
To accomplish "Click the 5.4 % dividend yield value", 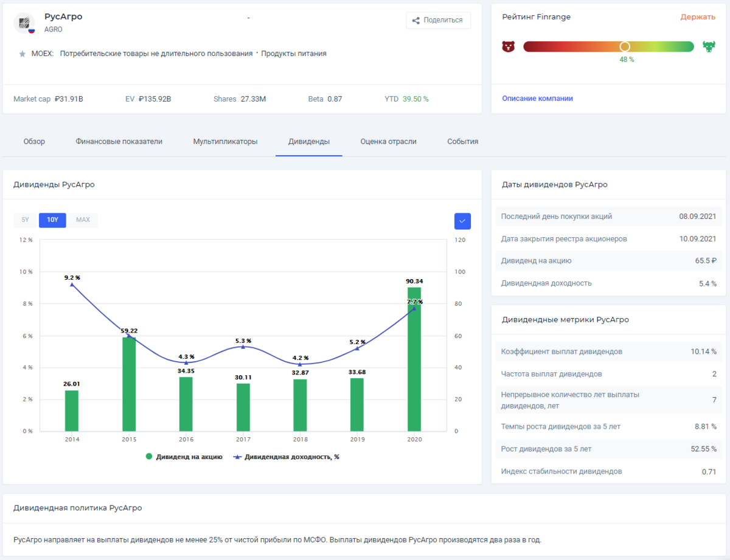I will [707, 283].
